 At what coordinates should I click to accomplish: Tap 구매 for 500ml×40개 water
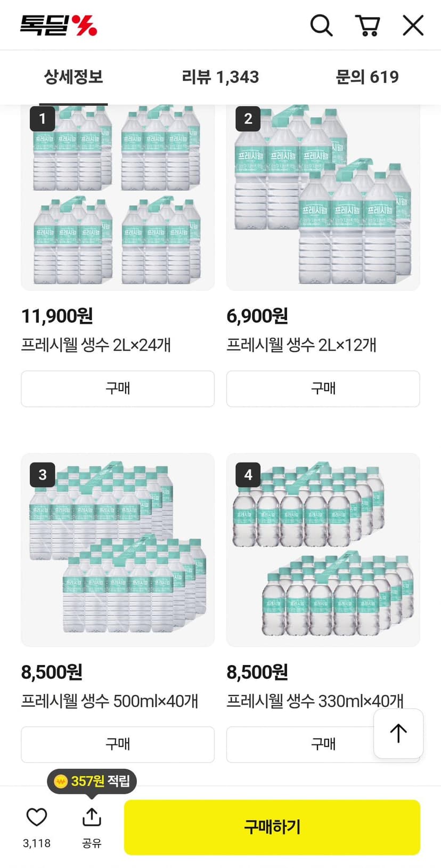118,744
